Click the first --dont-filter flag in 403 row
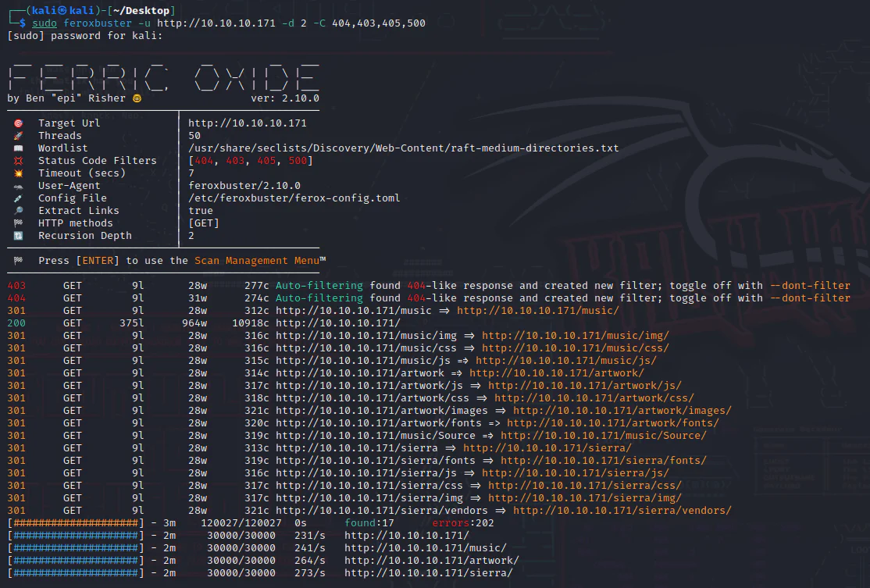The image size is (870, 588). [810, 286]
